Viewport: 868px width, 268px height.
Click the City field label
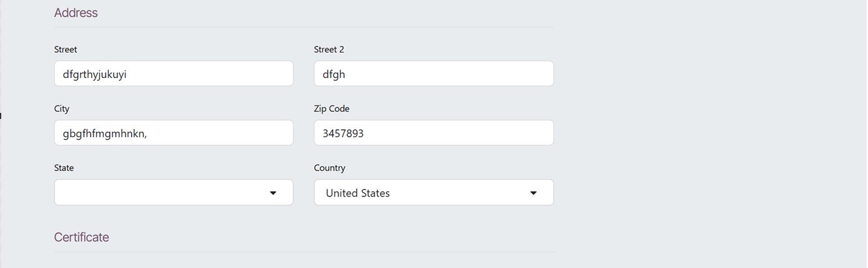62,109
